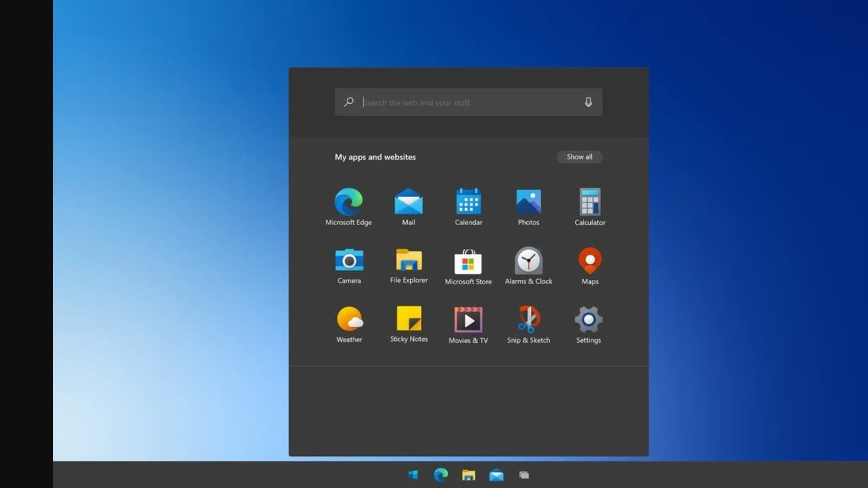
Task: Open Microsoft Edge from the app grid
Action: [x=348, y=207]
